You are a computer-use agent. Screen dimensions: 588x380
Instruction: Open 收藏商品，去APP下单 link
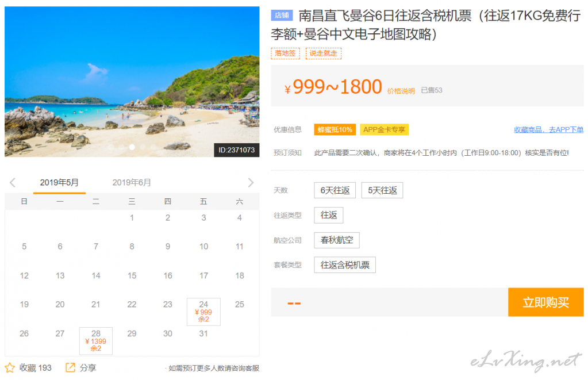click(x=548, y=130)
